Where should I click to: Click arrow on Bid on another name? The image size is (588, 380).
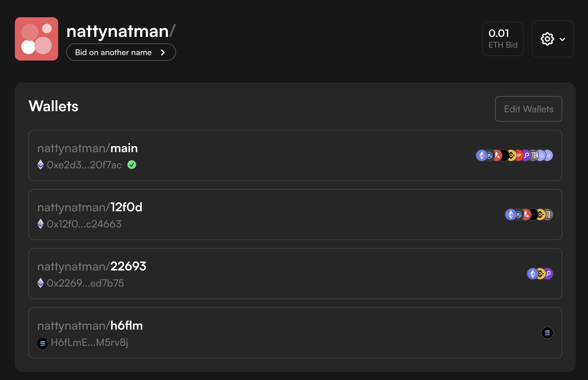click(163, 52)
